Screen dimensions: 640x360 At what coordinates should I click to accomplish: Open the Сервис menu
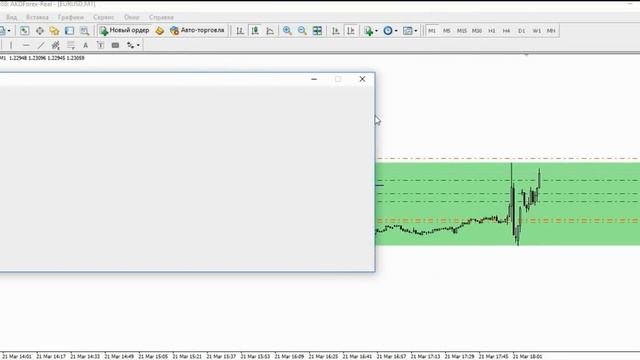point(104,17)
